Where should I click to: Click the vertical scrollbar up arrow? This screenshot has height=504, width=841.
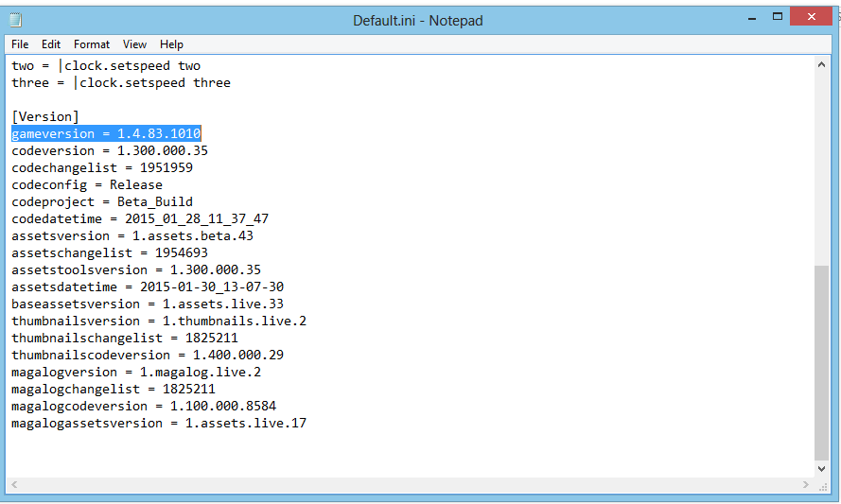point(821,65)
